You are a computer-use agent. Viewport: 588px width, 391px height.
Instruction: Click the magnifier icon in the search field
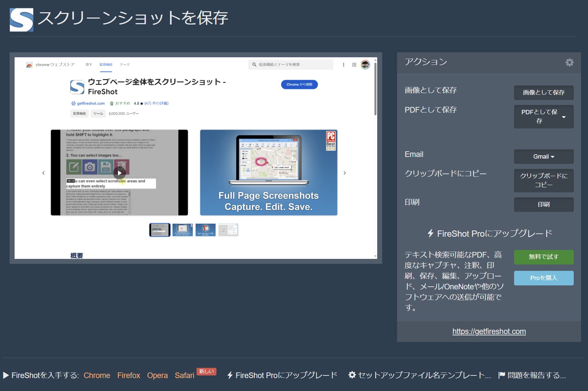[254, 65]
